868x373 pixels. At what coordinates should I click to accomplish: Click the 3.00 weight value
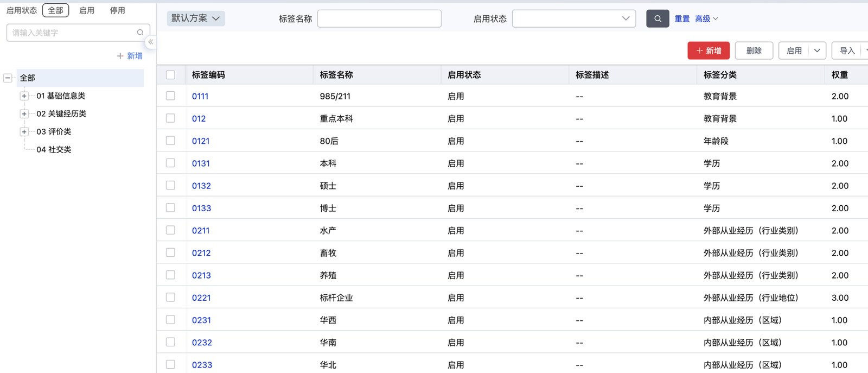[x=840, y=298]
